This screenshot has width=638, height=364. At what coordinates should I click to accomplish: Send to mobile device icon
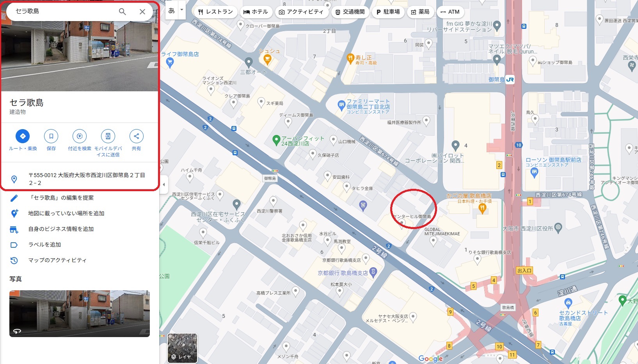(x=108, y=136)
